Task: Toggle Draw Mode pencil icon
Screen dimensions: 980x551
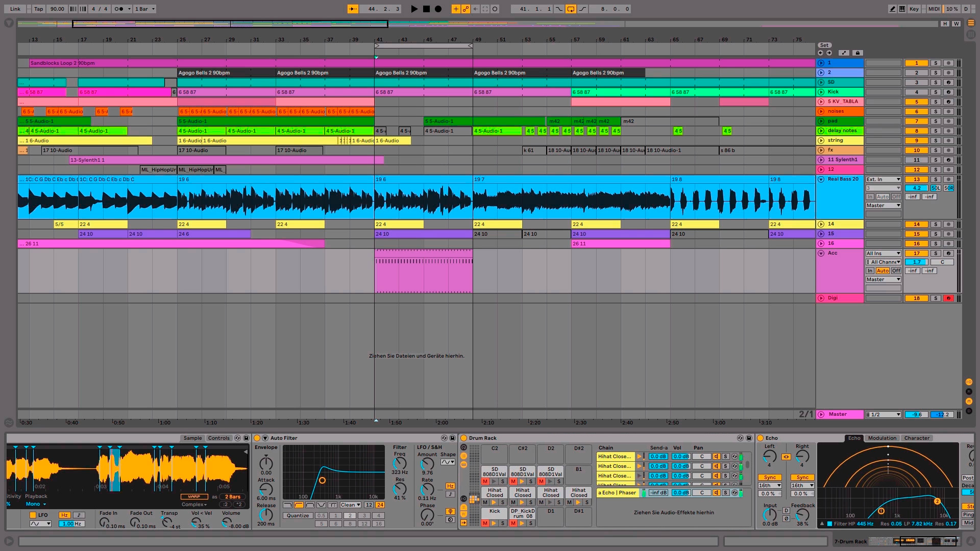Action: 892,9
